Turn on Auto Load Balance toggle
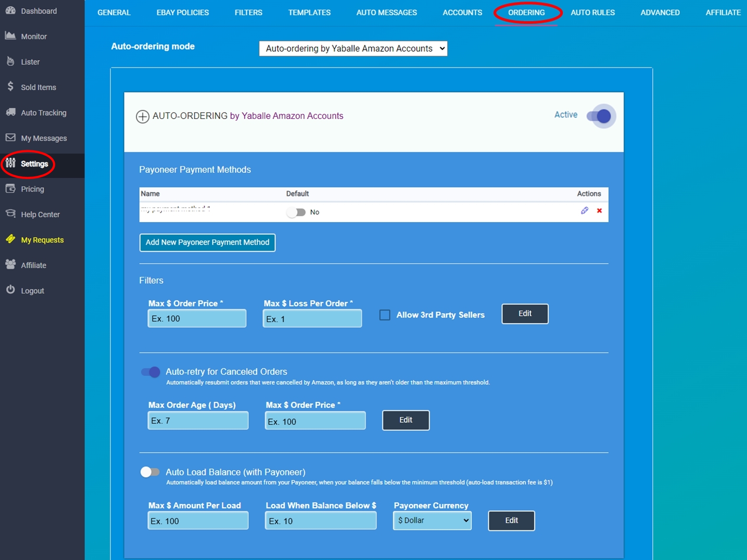The image size is (747, 560). pyautogui.click(x=150, y=472)
